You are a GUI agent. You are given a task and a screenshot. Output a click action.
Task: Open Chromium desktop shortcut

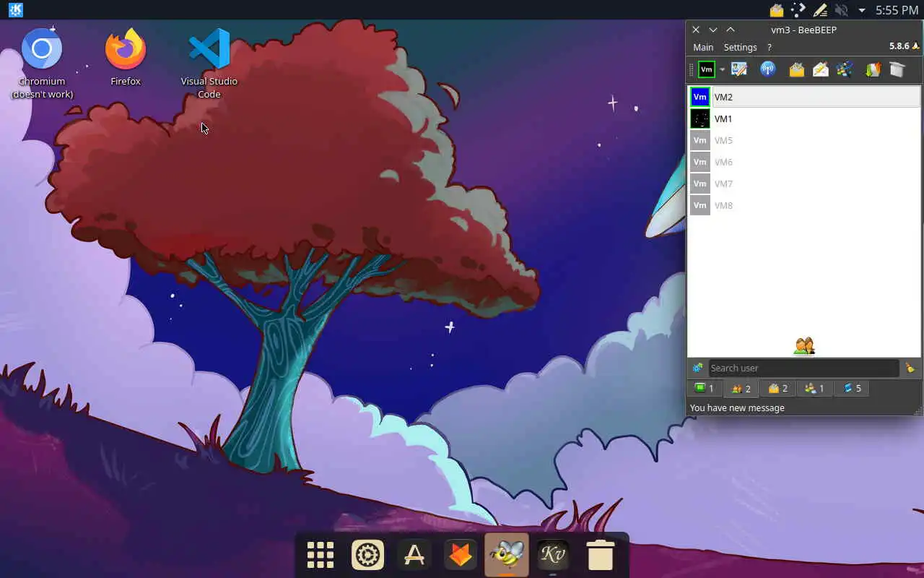pyautogui.click(x=42, y=64)
